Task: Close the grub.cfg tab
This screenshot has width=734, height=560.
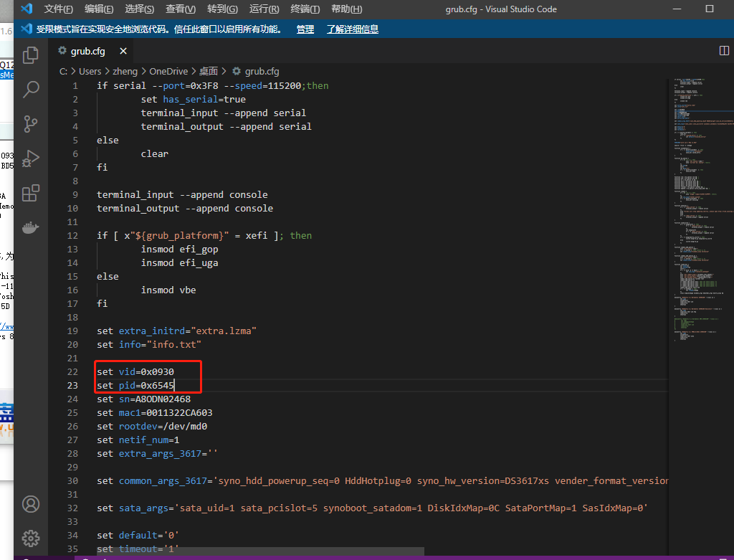Action: point(123,52)
